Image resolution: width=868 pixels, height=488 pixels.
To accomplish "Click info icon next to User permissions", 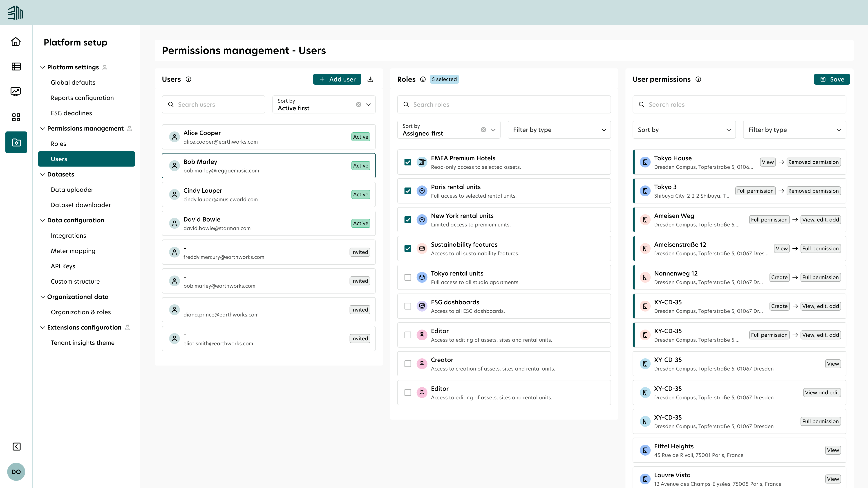I will pyautogui.click(x=698, y=79).
